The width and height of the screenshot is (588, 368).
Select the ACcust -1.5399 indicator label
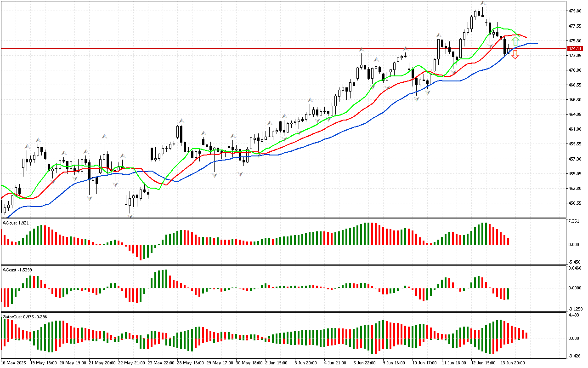(x=17, y=270)
